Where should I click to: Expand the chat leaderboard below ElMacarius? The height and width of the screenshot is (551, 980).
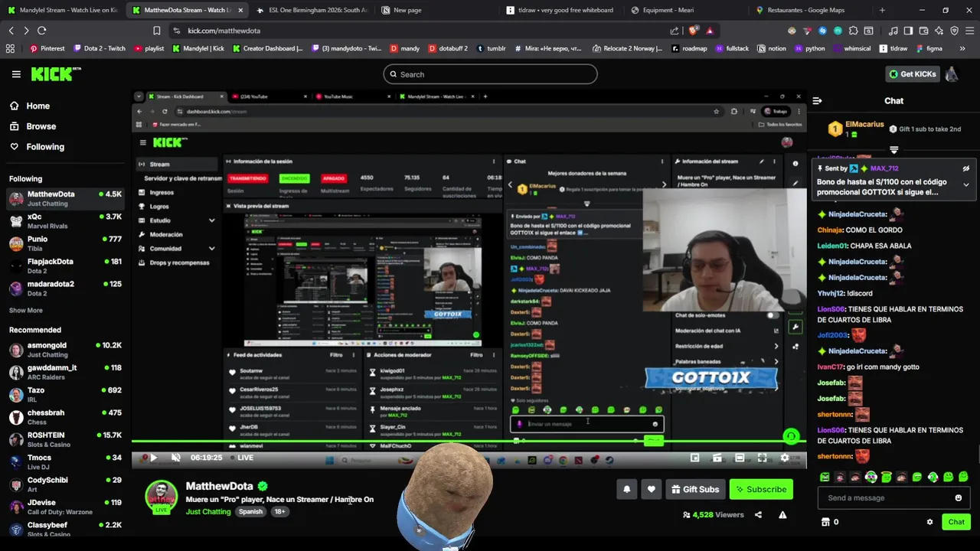893,150
